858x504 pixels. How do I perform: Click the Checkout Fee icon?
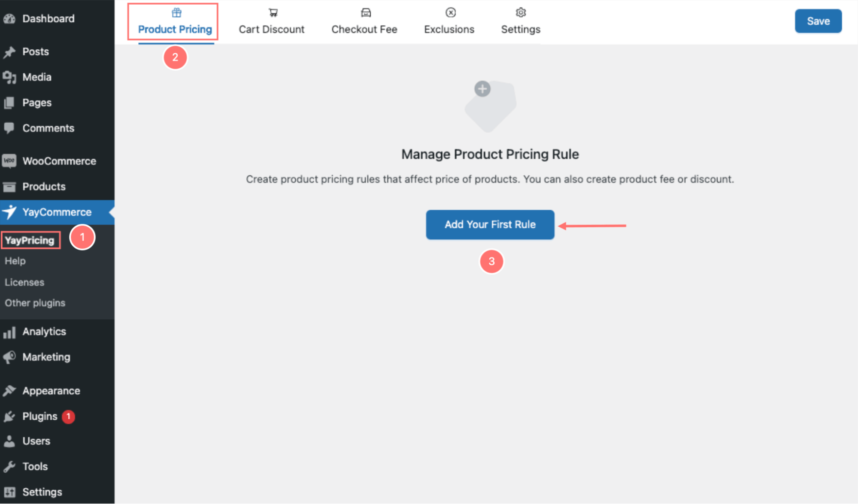tap(366, 13)
